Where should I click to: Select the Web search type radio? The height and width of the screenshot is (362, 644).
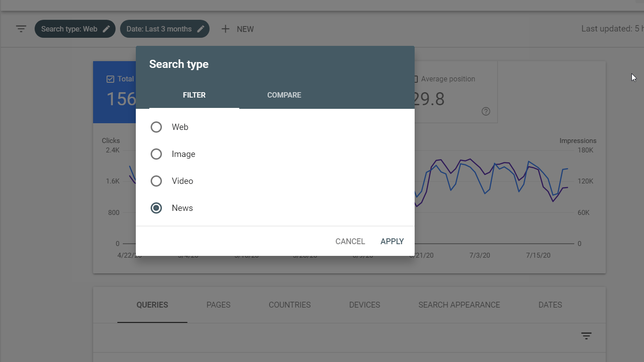(x=156, y=127)
